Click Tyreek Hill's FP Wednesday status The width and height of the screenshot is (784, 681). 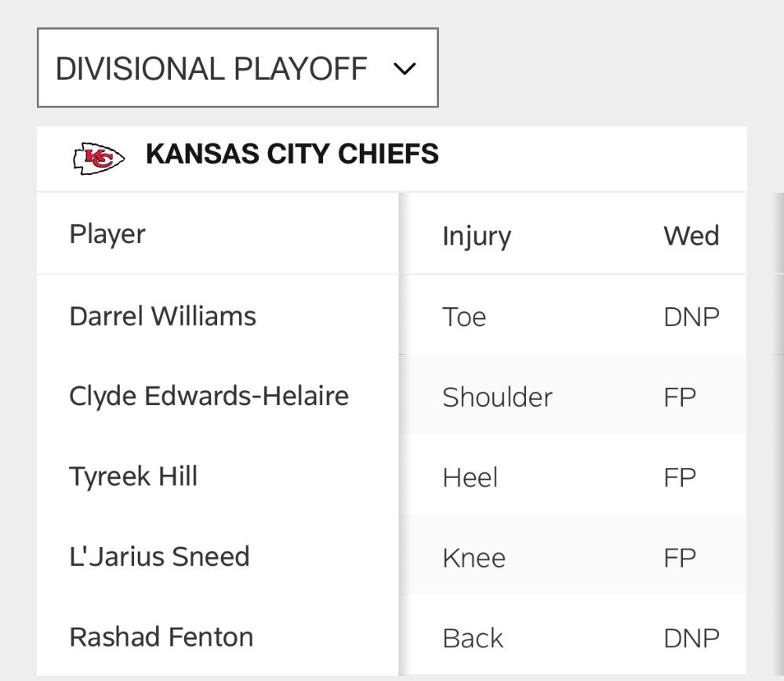(680, 478)
